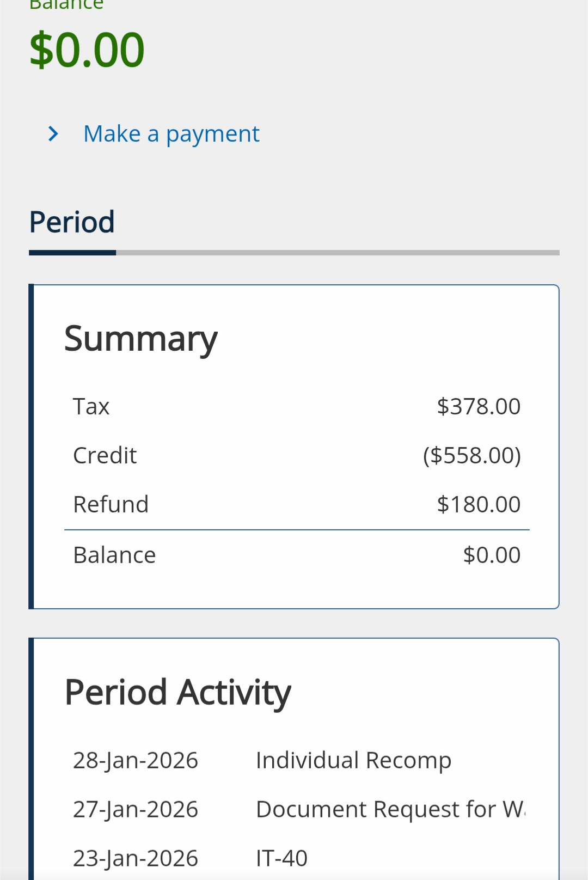Select the Summary heading
Screen dimensions: 588x880
[141, 339]
